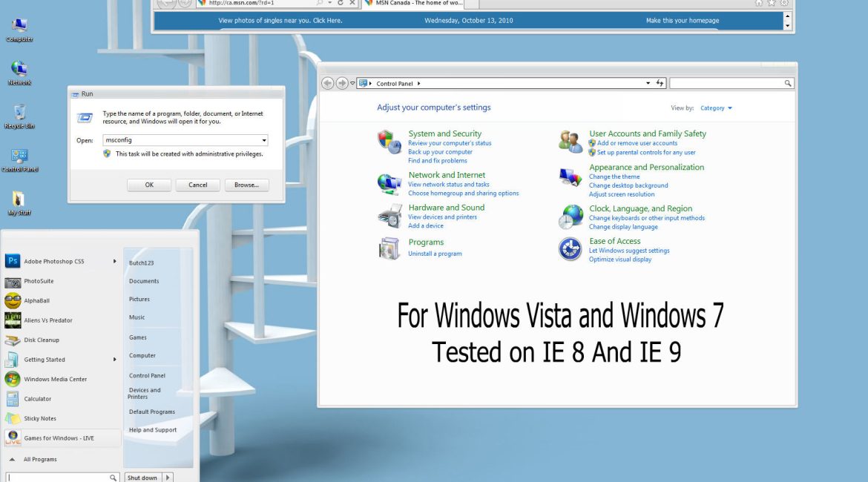The image size is (868, 482).
Task: Click the browser refresh icon
Action: 341,3
